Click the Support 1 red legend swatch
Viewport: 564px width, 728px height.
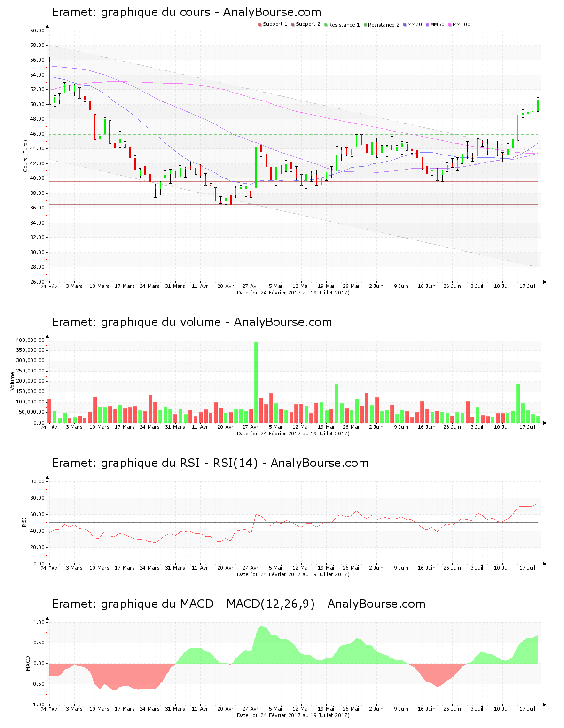[x=260, y=25]
